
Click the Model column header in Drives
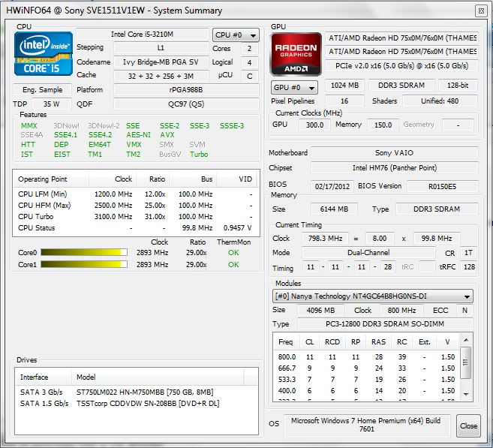tap(158, 377)
